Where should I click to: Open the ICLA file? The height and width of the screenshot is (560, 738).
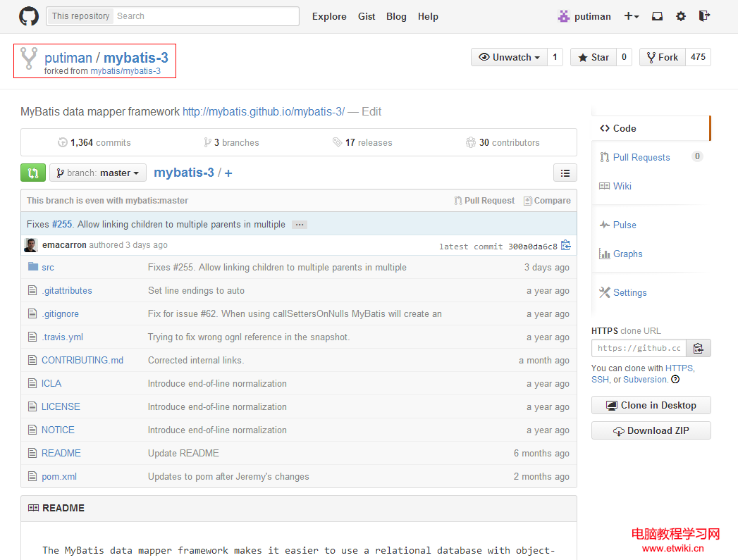pyautogui.click(x=51, y=384)
